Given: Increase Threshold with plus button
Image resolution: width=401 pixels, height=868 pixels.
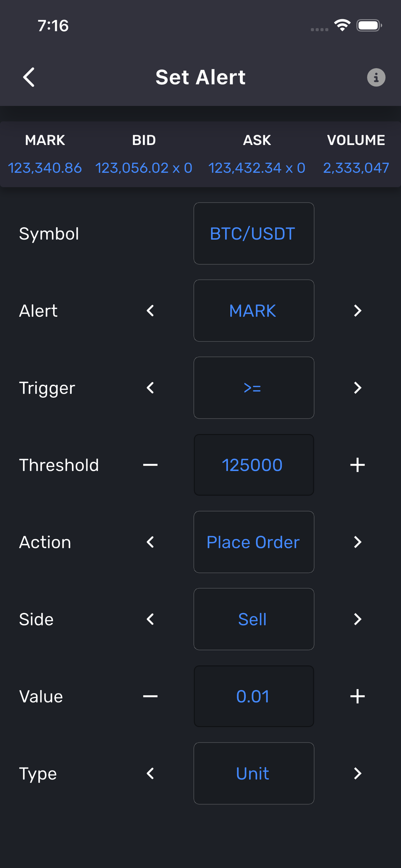Looking at the screenshot, I should click(357, 465).
